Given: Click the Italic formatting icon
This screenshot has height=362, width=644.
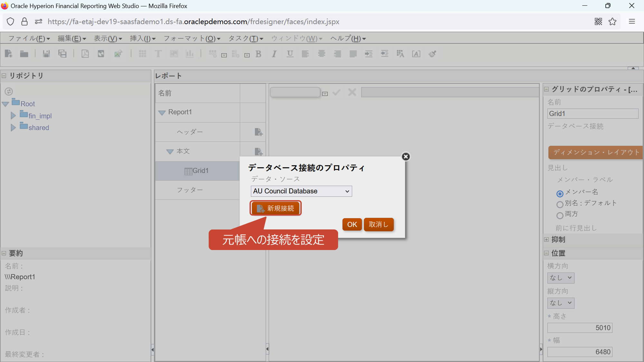Looking at the screenshot, I should coord(274,54).
